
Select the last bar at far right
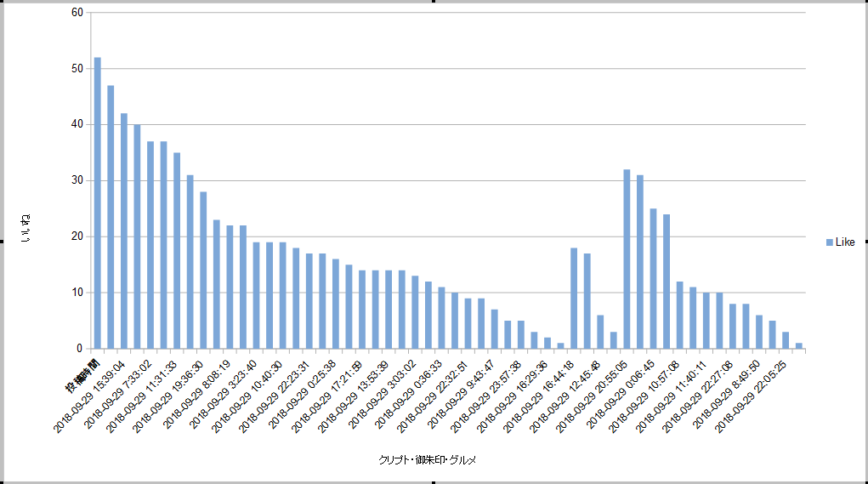point(798,345)
